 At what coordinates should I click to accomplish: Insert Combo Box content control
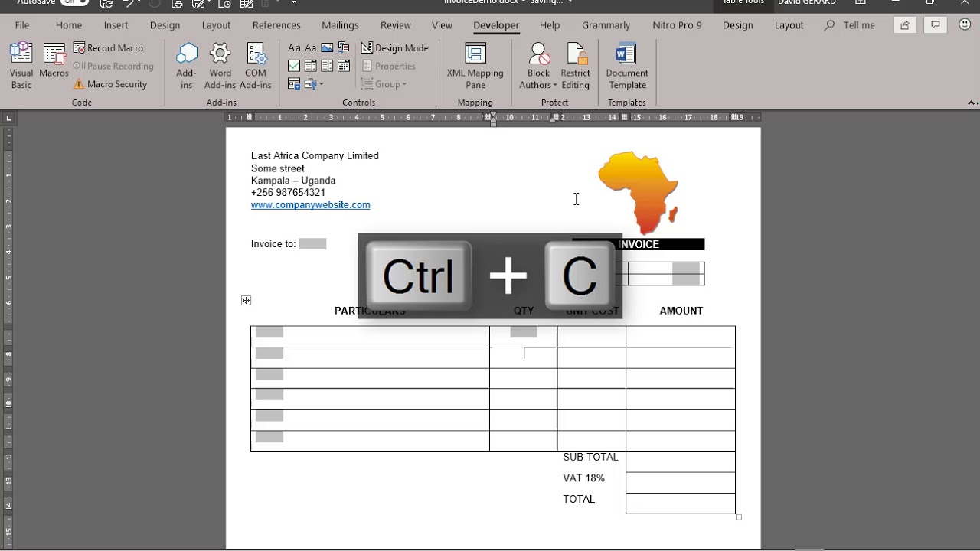coord(311,66)
